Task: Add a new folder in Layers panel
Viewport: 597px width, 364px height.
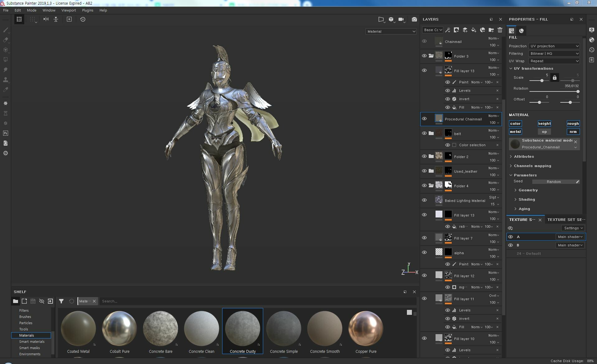Action: click(491, 30)
